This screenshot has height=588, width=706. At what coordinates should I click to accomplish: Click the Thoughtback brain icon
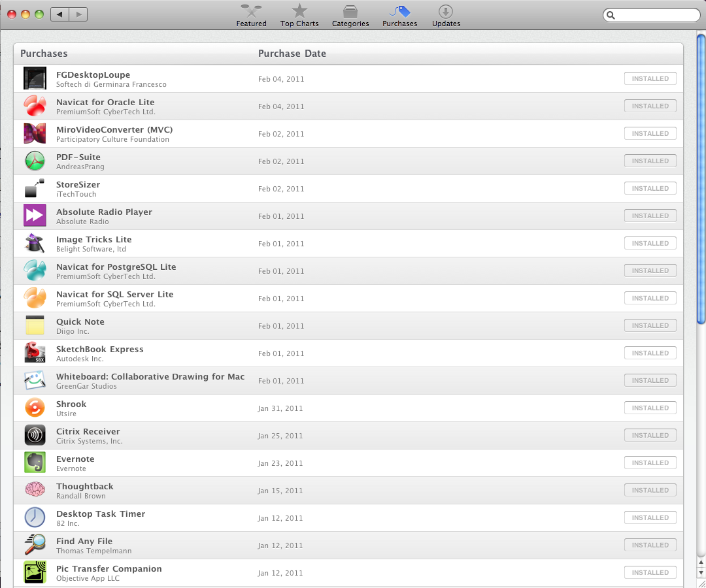click(35, 489)
